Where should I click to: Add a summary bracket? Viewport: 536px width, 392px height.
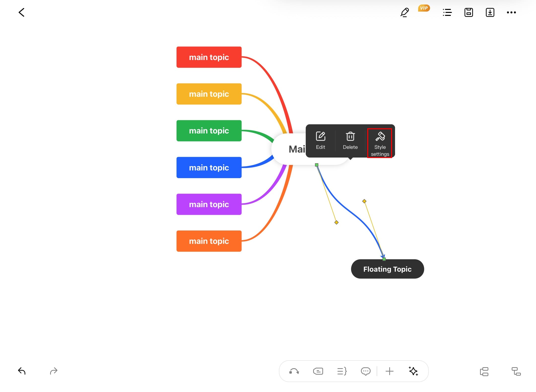342,371
